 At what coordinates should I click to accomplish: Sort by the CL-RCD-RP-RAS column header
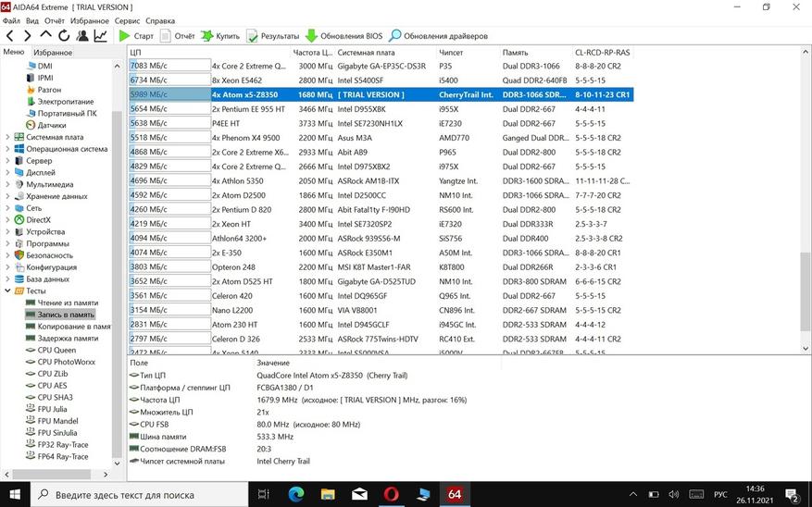(x=603, y=52)
